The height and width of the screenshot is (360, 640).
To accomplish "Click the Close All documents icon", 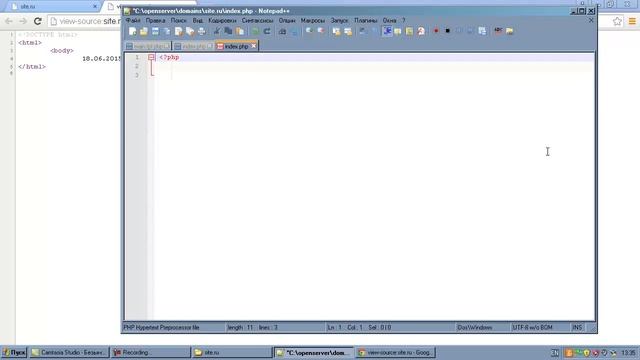I will click(190, 31).
